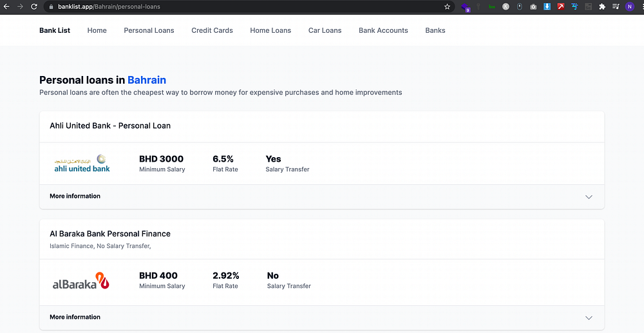
Task: Open the Extensions puzzle-piece menu
Action: pyautogui.click(x=602, y=6)
